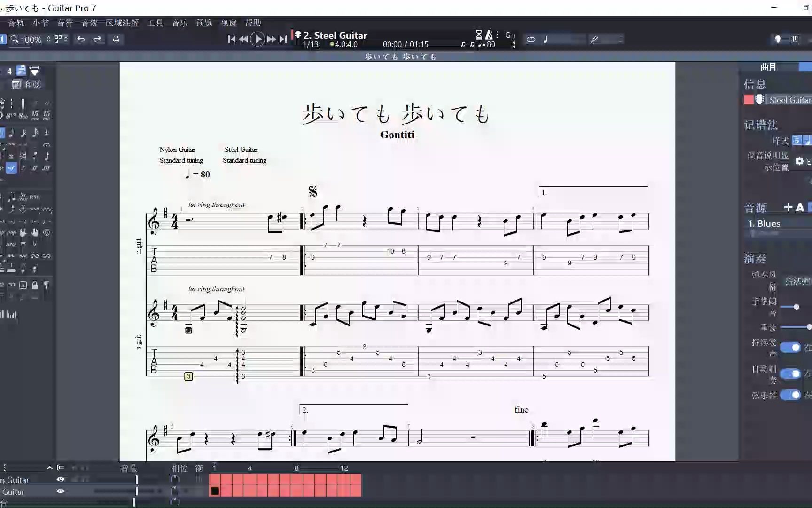812x508 pixels.
Task: Open the transport three-dot options menu
Action: pos(497,34)
